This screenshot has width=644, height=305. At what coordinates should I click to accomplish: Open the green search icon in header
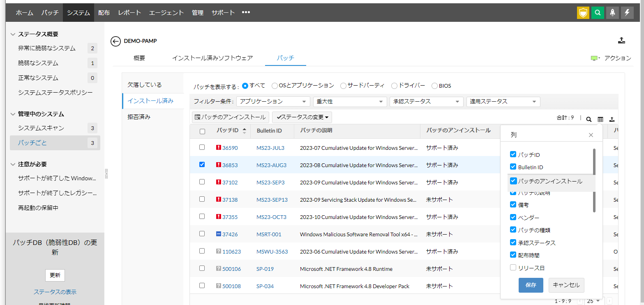pos(598,13)
